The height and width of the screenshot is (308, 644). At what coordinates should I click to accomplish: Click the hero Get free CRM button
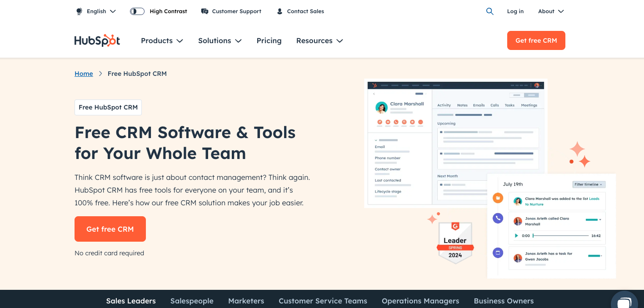click(x=110, y=229)
